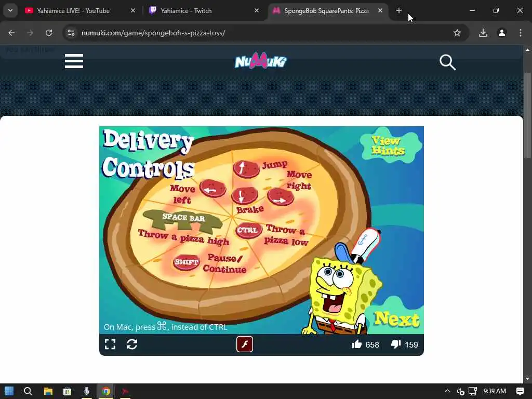Click the Jump up-arrow pepperoni
The height and width of the screenshot is (399, 532).
point(246,169)
